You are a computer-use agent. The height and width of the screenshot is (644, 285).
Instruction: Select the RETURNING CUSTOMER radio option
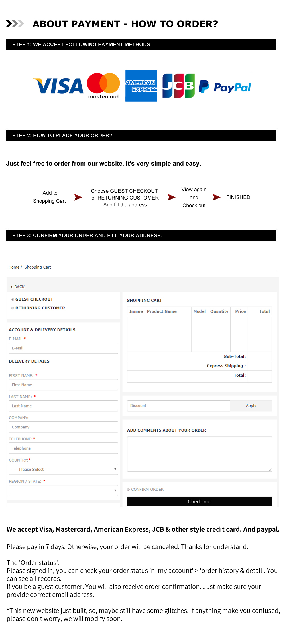(x=13, y=308)
